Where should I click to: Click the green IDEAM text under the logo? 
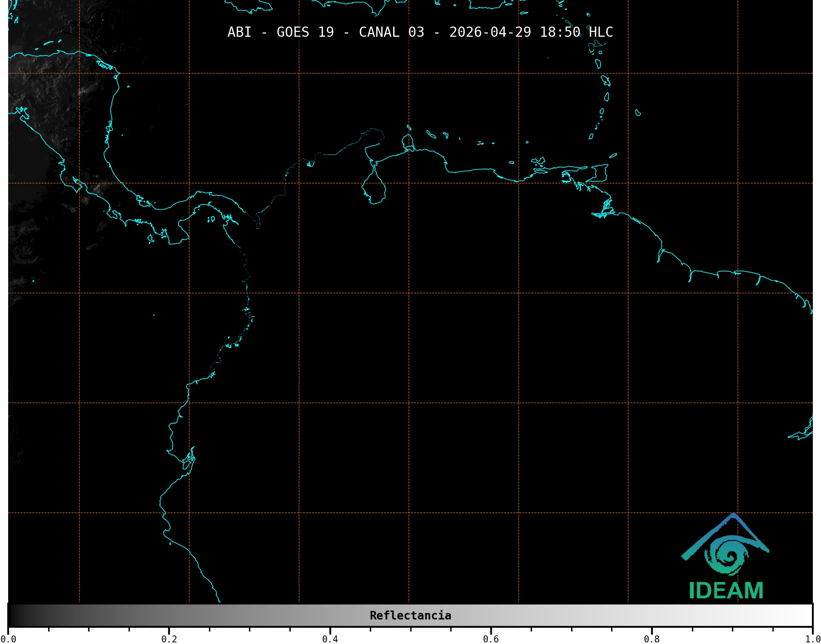coord(726,591)
